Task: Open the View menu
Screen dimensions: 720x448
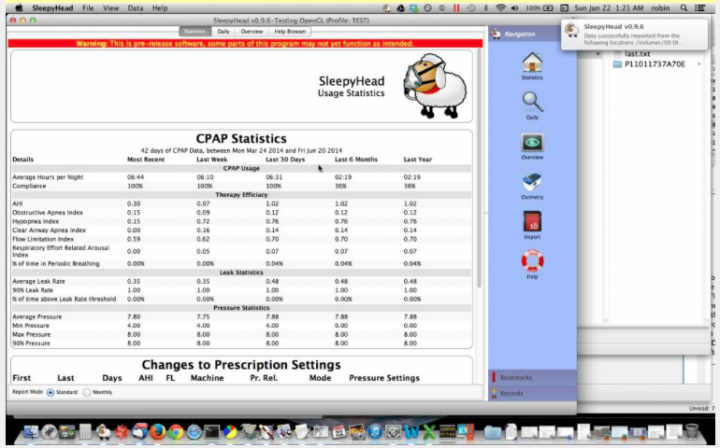Action: point(110,8)
